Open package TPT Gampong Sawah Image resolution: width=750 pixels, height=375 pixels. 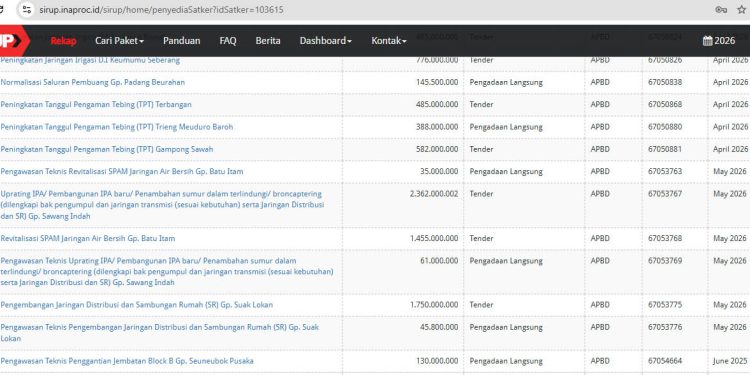(107, 149)
